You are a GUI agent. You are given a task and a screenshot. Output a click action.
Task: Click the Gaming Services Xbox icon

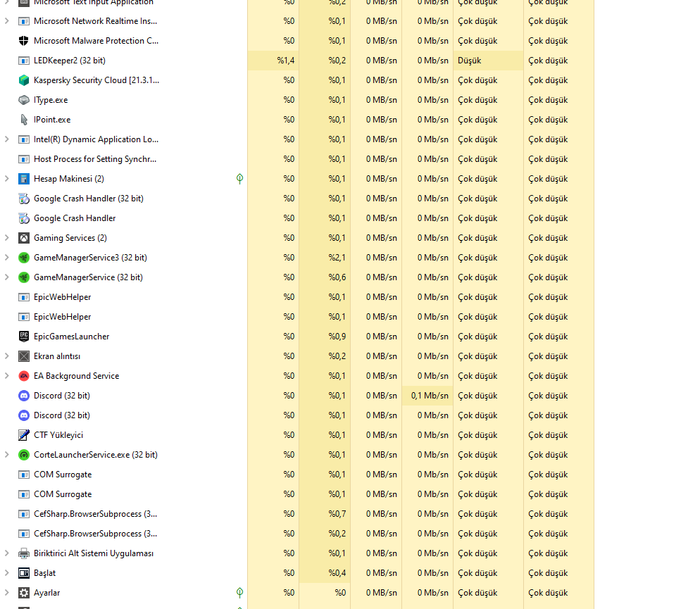pyautogui.click(x=24, y=238)
